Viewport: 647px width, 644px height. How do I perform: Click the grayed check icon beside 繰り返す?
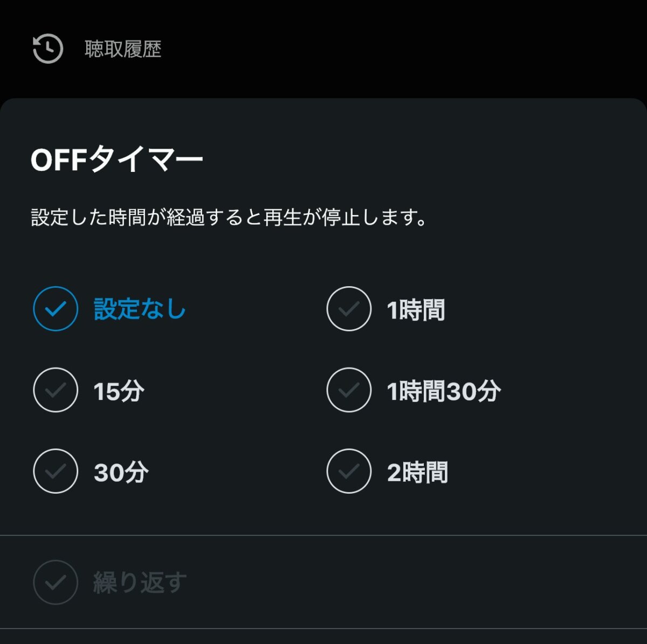pos(54,582)
